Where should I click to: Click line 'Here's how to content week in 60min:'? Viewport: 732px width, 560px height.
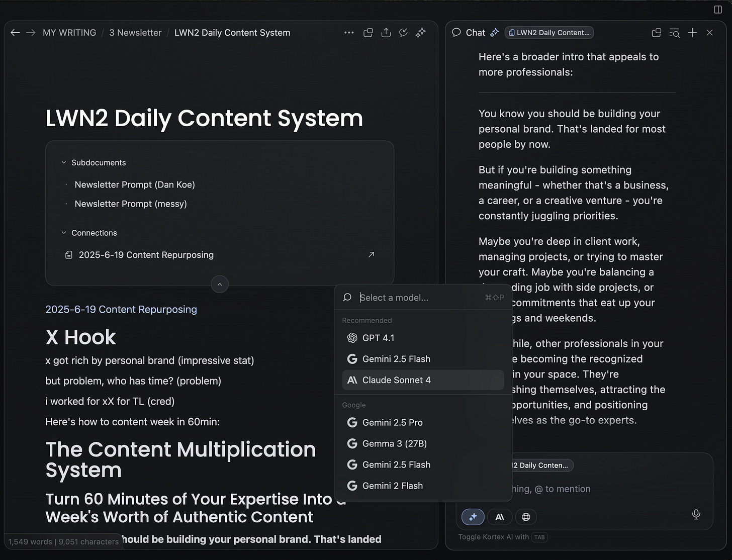[x=133, y=422]
